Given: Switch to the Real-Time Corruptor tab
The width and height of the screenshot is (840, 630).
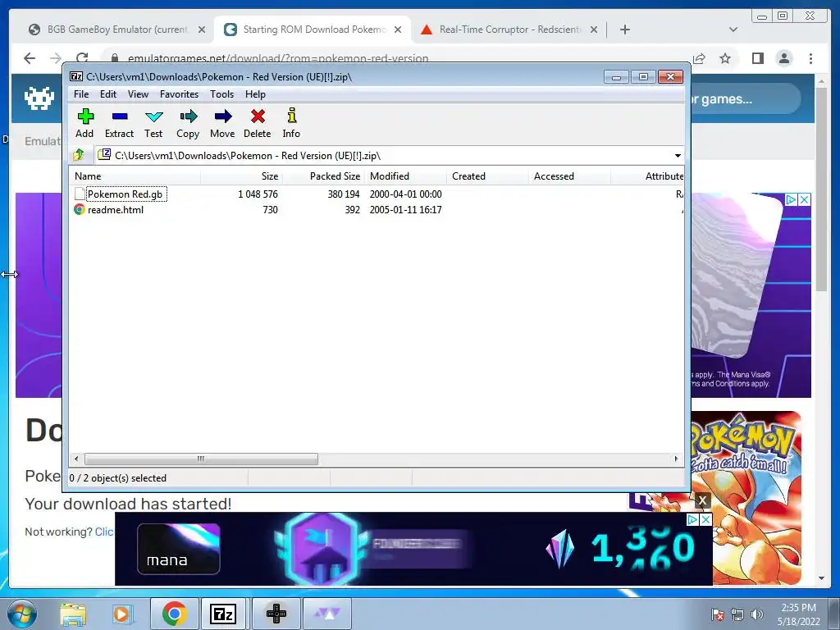Looking at the screenshot, I should [509, 30].
